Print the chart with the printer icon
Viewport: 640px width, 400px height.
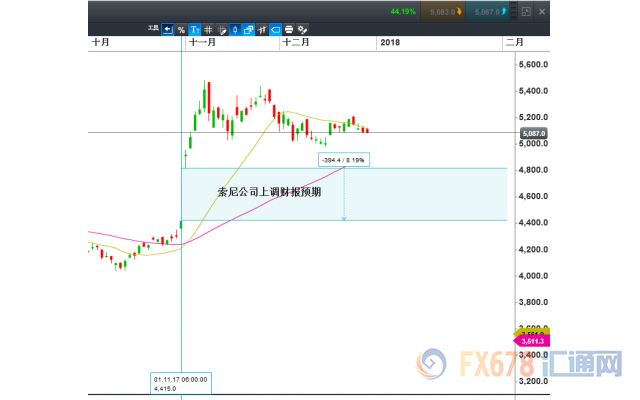[x=289, y=29]
